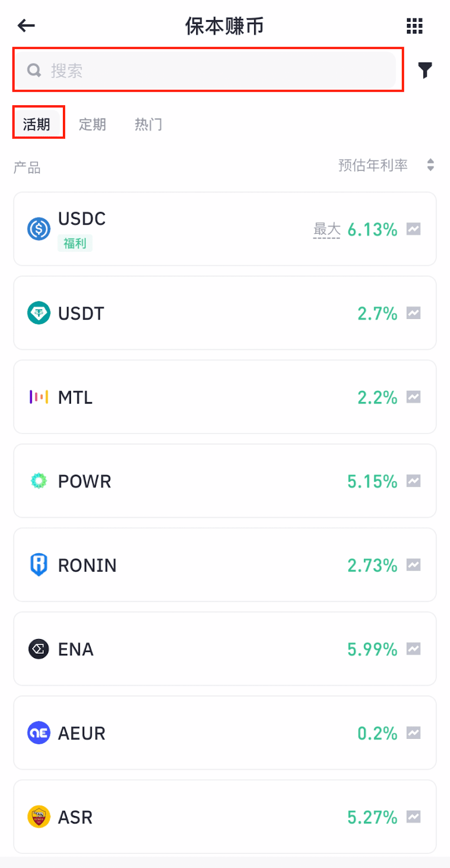Click the USDC coin logo

(x=38, y=229)
